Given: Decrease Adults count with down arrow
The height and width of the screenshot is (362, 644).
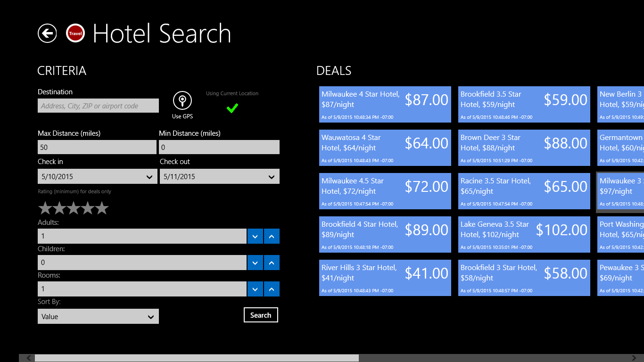Looking at the screenshot, I should 255,236.
